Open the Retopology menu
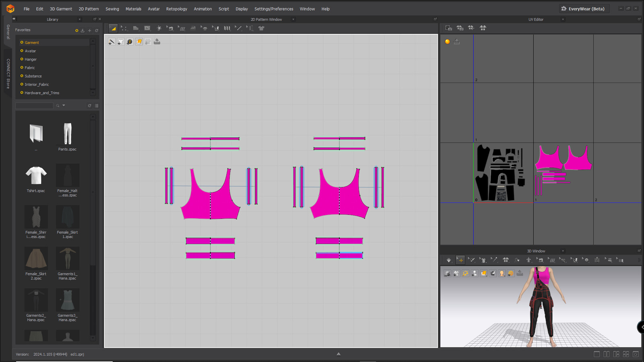Viewport: 644px width, 362px height. point(177,9)
